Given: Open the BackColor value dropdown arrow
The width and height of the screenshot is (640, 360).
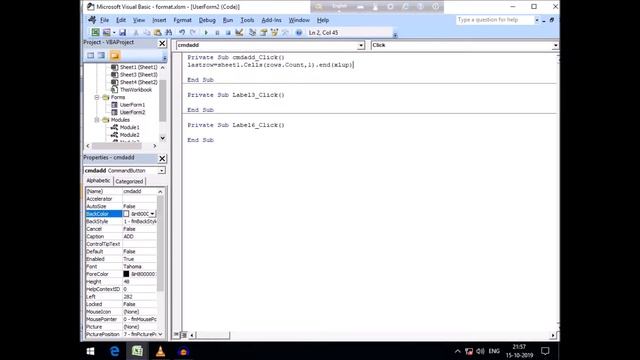Looking at the screenshot, I should [x=152, y=214].
